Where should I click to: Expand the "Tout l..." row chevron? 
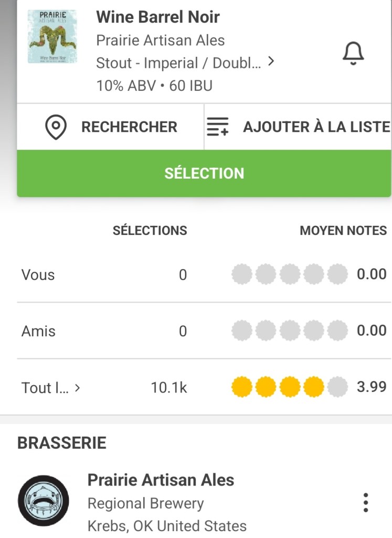tap(78, 388)
